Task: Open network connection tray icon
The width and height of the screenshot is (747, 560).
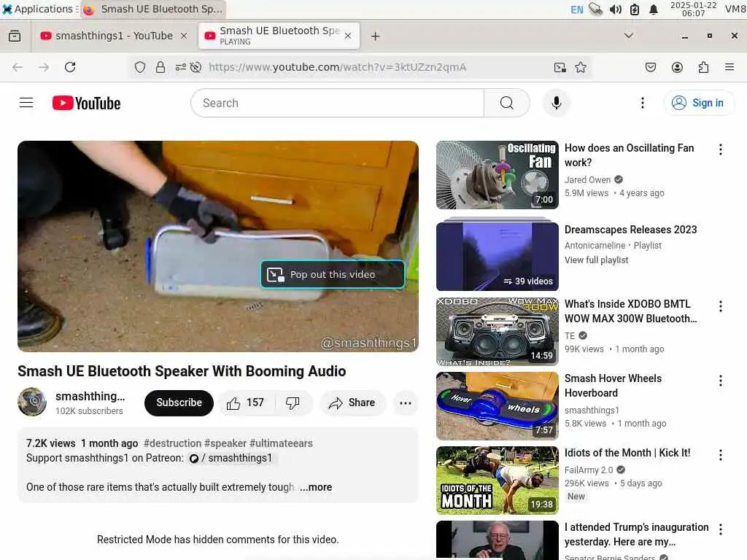Action: pyautogui.click(x=595, y=9)
